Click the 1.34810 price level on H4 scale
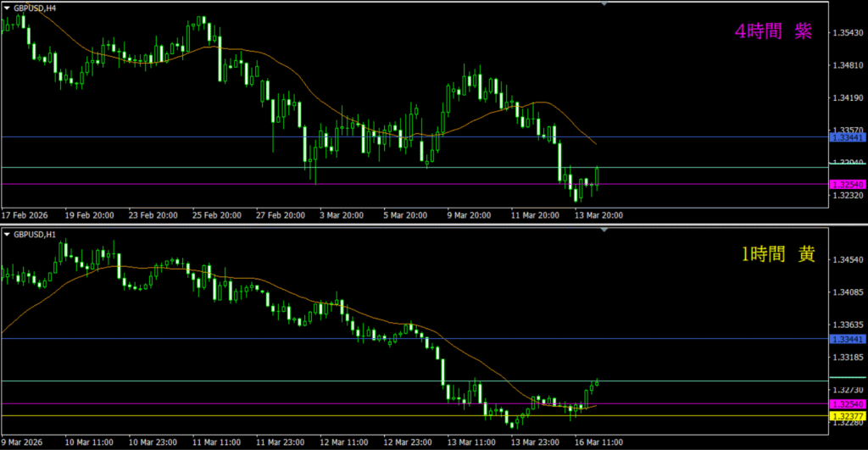Screen dimensions: 868x450 [848, 65]
